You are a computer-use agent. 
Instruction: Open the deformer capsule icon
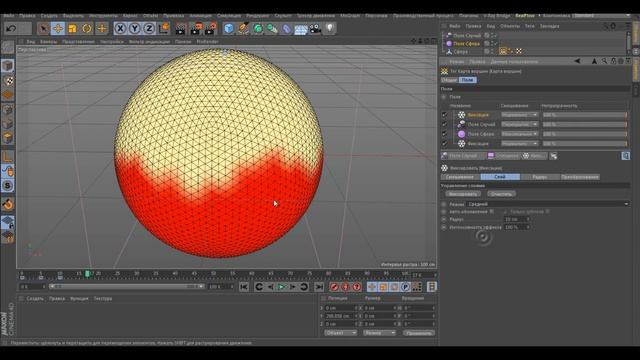point(287,29)
